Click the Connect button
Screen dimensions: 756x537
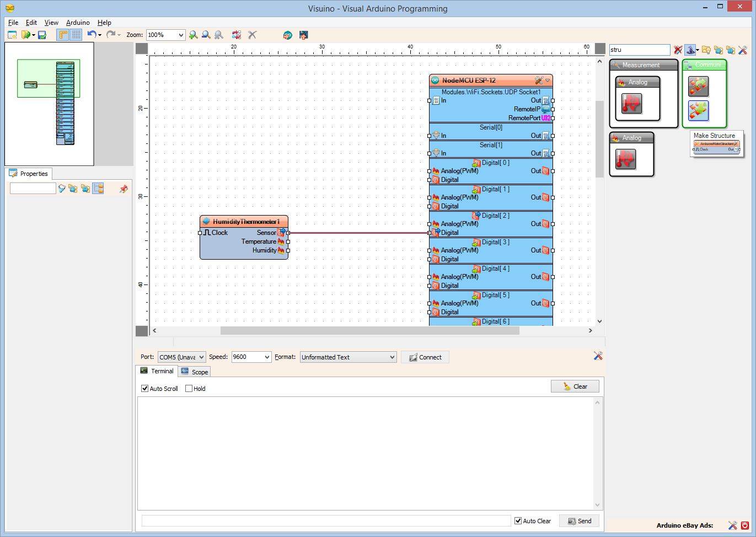(x=425, y=357)
